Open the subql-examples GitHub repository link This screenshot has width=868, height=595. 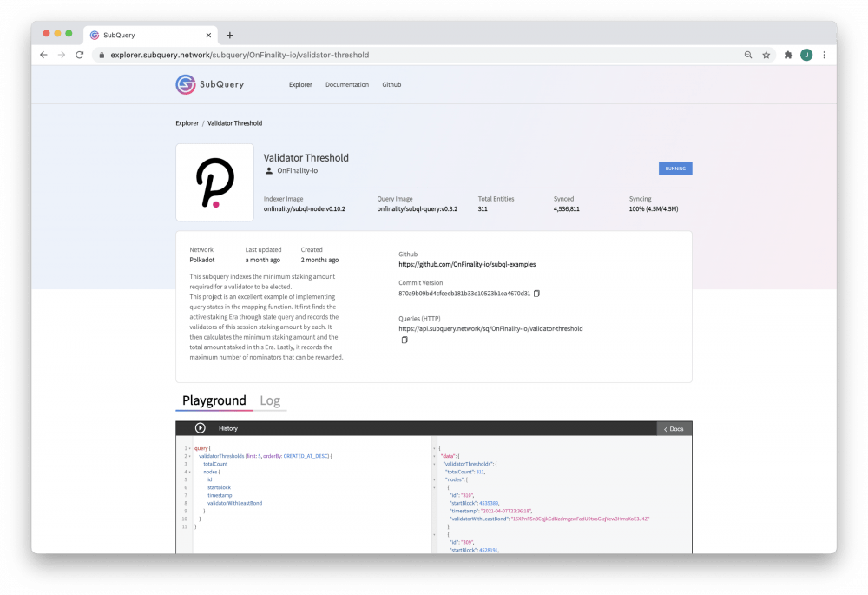click(467, 264)
